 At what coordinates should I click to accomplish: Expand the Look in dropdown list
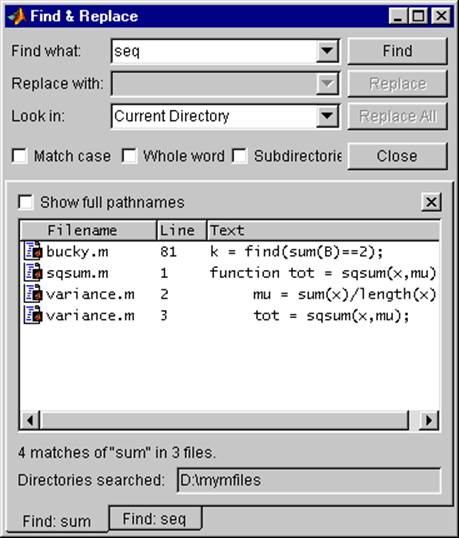(x=327, y=116)
